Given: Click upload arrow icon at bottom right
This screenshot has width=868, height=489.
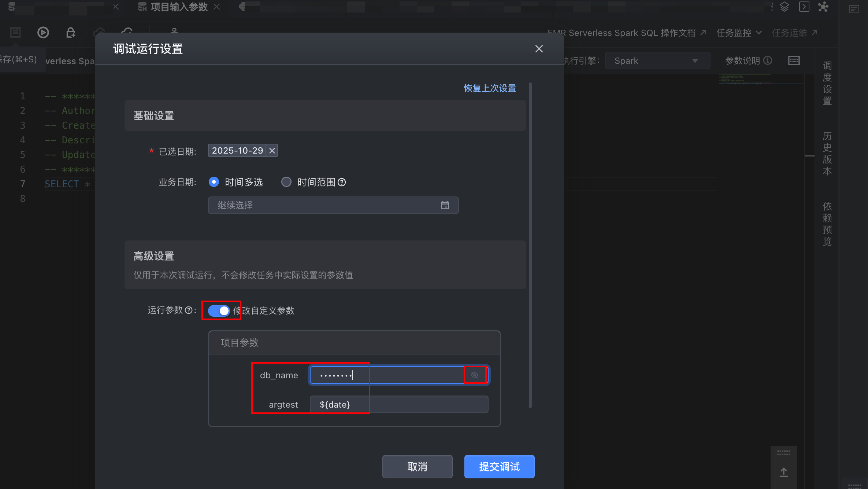Looking at the screenshot, I should click(783, 472).
